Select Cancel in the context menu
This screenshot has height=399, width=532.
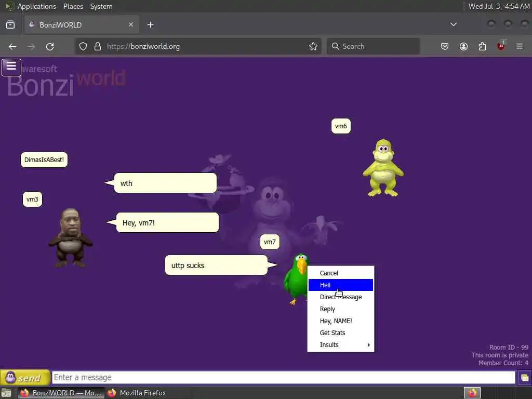pos(341,273)
